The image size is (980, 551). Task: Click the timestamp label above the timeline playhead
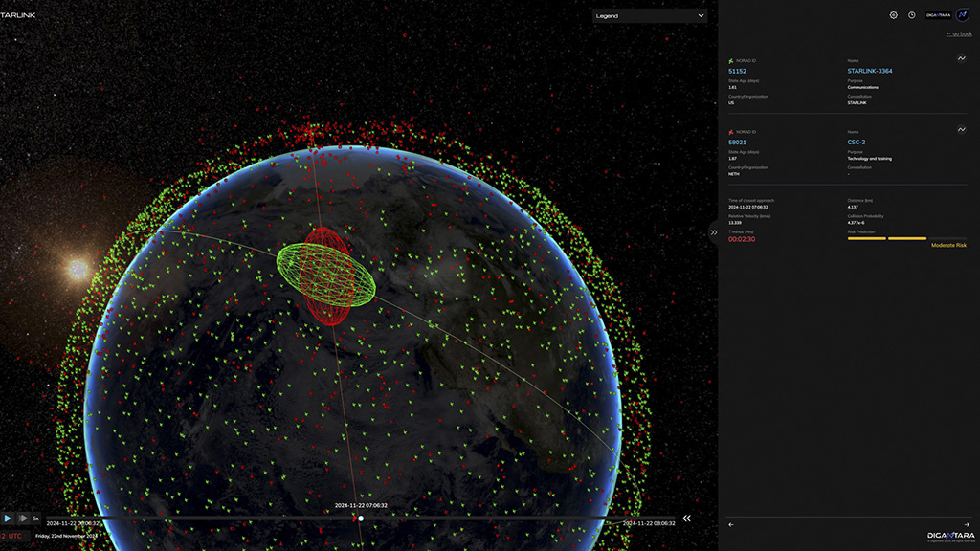coord(361,505)
